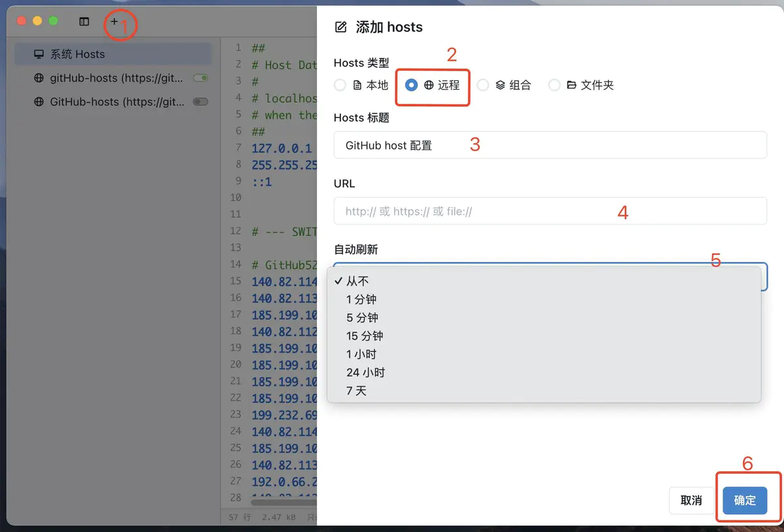Select 24 小时 refresh option

544,372
